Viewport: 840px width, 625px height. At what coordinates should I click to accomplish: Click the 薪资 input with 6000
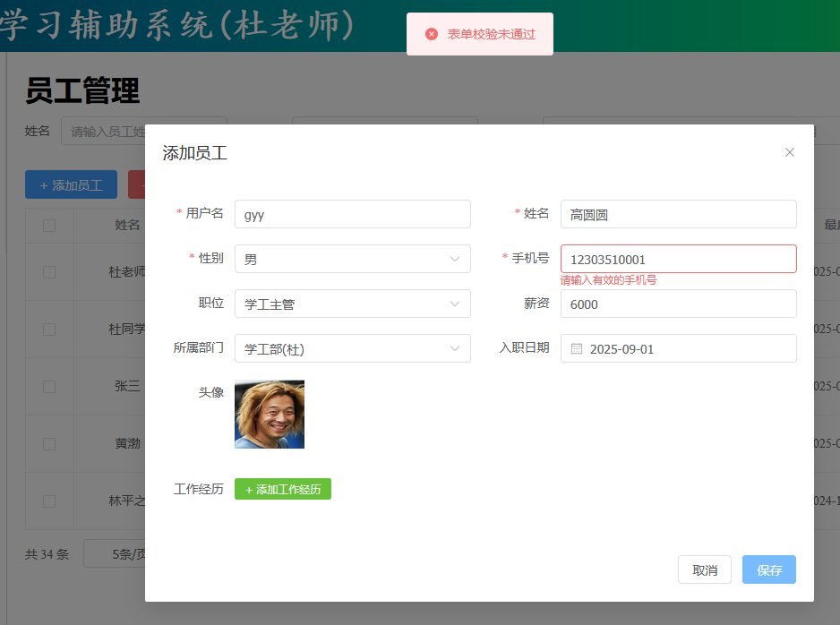coord(678,304)
